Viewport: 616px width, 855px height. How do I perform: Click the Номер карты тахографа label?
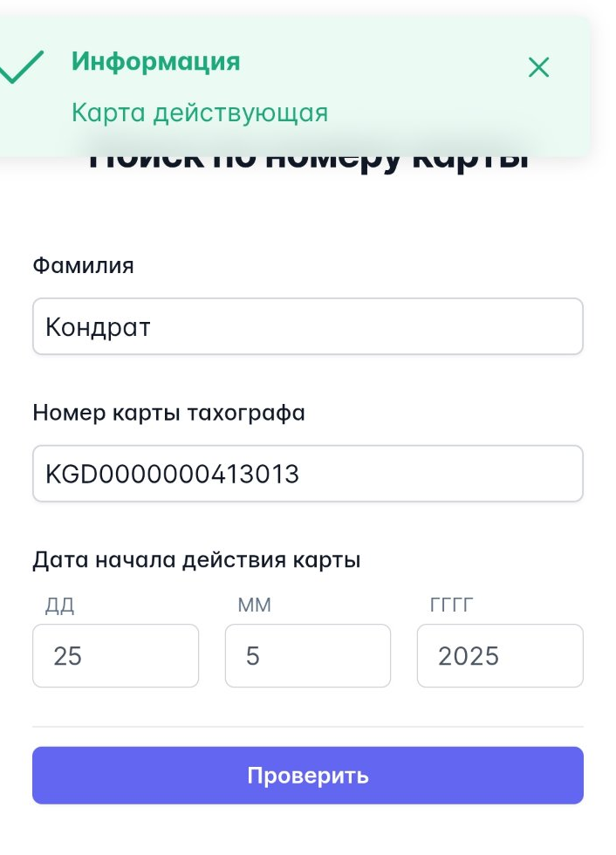pyautogui.click(x=169, y=413)
